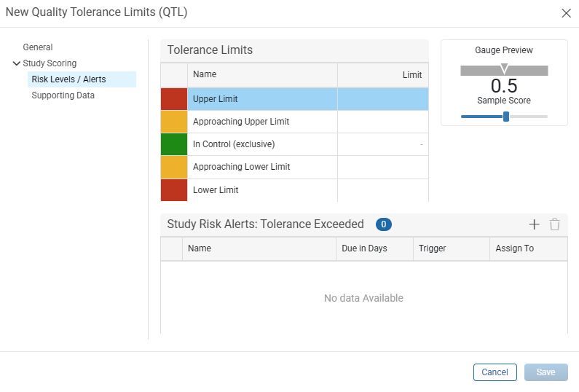The height and width of the screenshot is (392, 579).
Task: Collapse the Study Scoring tree node
Action: tap(16, 63)
